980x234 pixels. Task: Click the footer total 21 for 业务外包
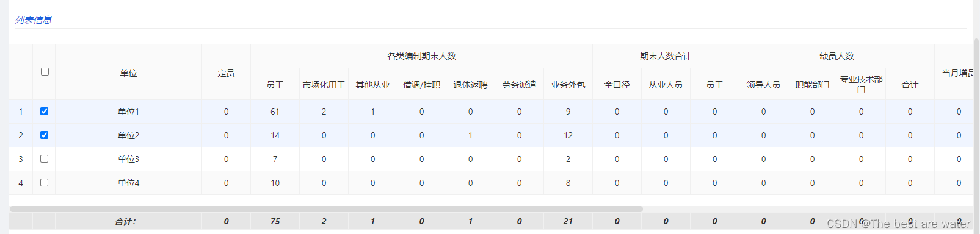point(568,222)
